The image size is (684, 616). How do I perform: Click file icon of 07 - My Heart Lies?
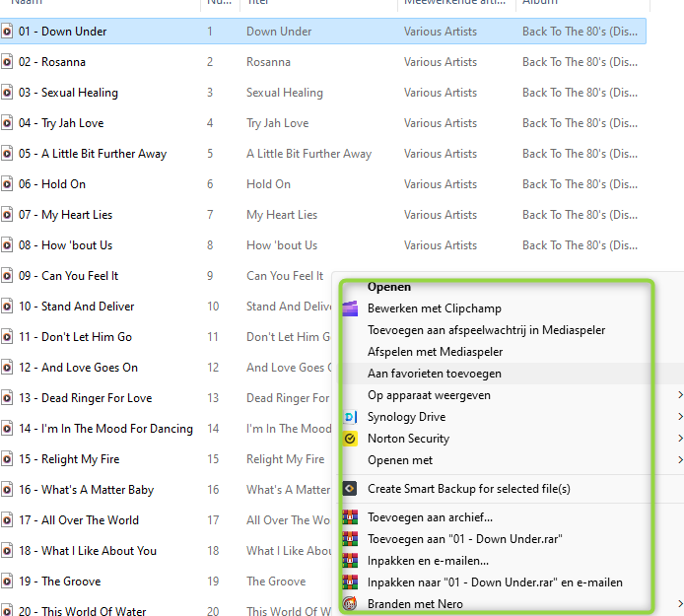tap(7, 215)
